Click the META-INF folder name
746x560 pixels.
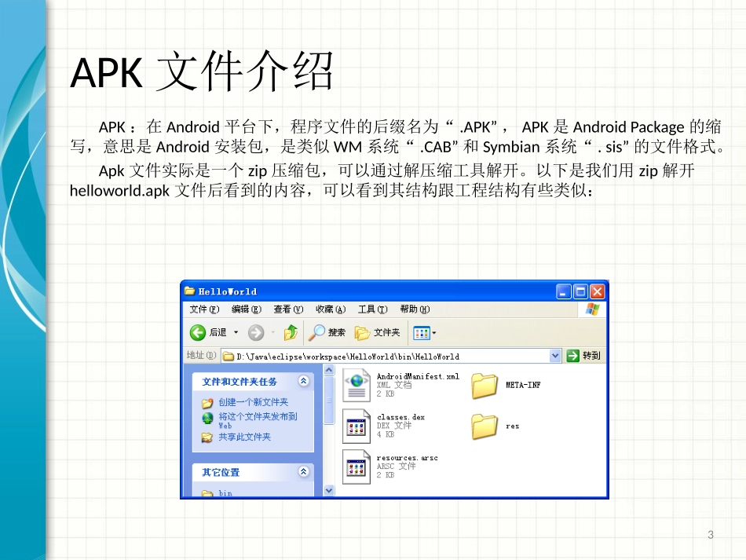523,386
